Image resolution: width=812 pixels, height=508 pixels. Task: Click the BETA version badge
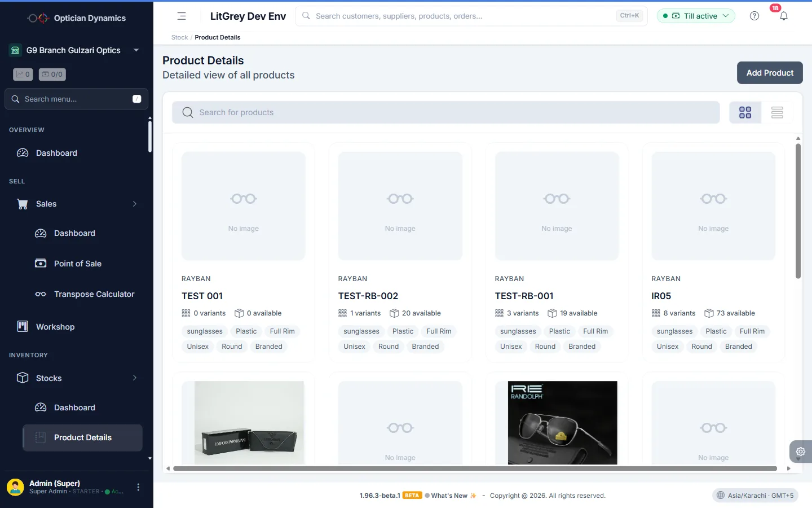(412, 496)
